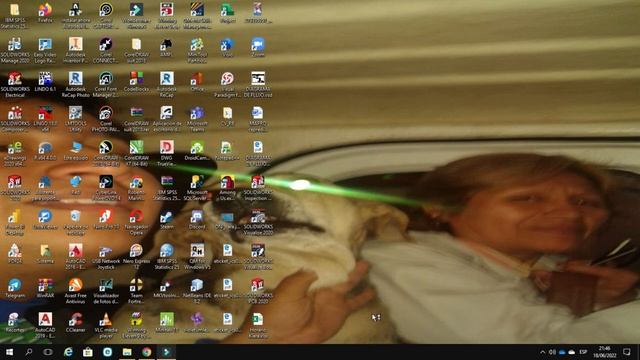Open the CodeBlocks desktop shortcut
The width and height of the screenshot is (640, 360).
click(x=136, y=82)
